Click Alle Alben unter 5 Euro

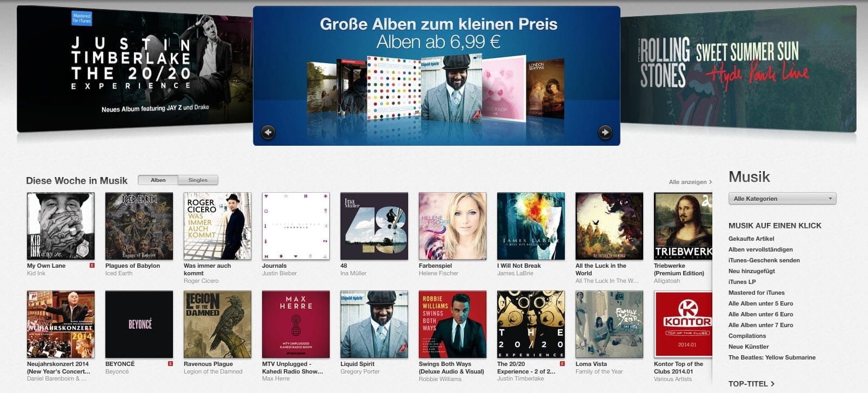tap(760, 303)
